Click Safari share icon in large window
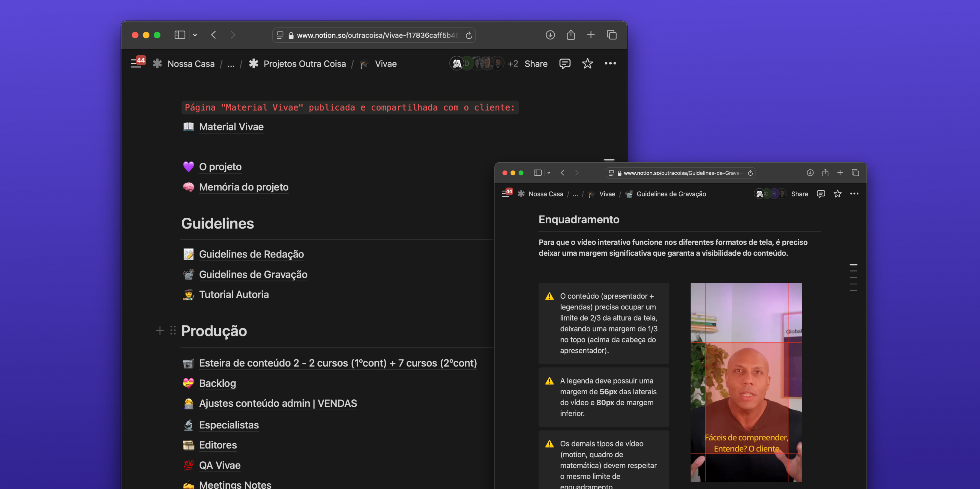The width and height of the screenshot is (980, 489). [571, 35]
